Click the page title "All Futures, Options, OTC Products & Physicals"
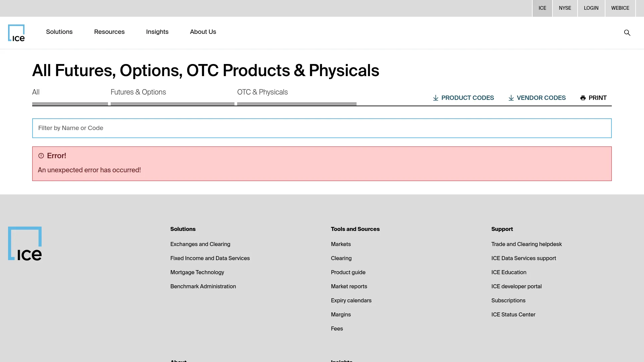Viewport: 644px width, 362px height. coord(206,71)
